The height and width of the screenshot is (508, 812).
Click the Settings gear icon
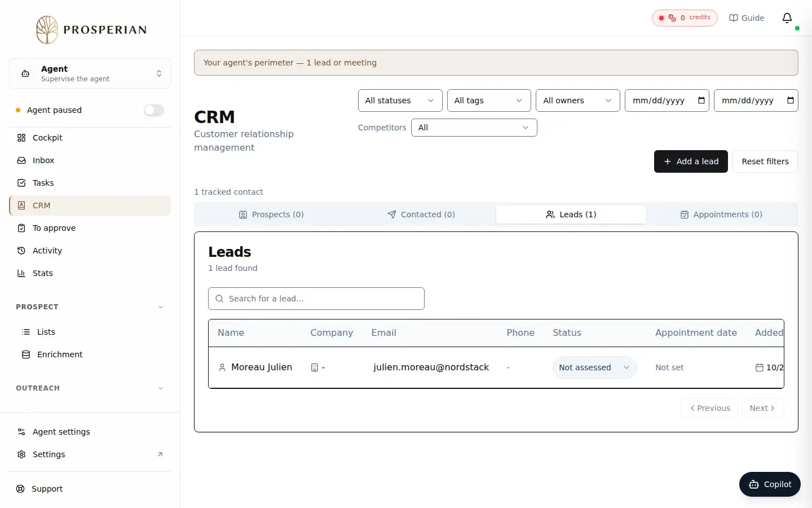(x=21, y=454)
